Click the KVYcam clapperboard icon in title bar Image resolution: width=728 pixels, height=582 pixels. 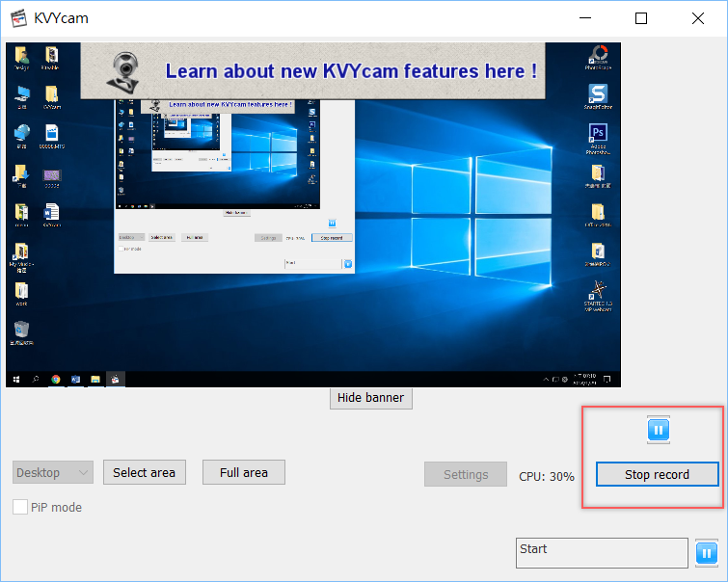[x=17, y=18]
